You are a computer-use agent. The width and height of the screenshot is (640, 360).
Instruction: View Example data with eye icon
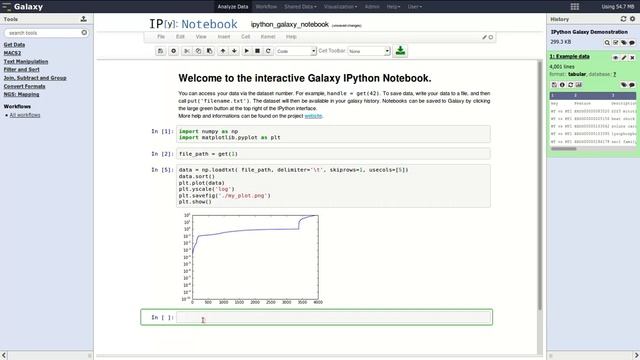pos(616,58)
